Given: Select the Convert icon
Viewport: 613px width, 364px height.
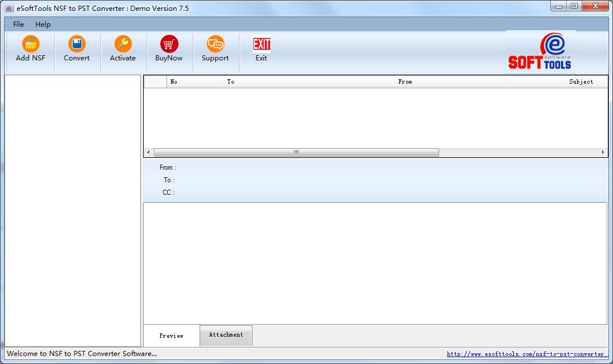Looking at the screenshot, I should coord(76,50).
